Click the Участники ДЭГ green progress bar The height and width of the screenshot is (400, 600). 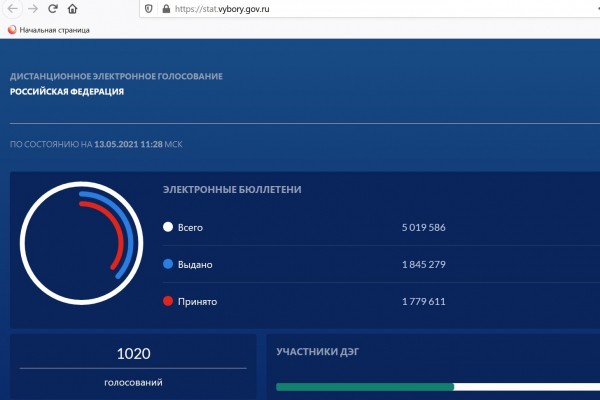pyautogui.click(x=365, y=386)
